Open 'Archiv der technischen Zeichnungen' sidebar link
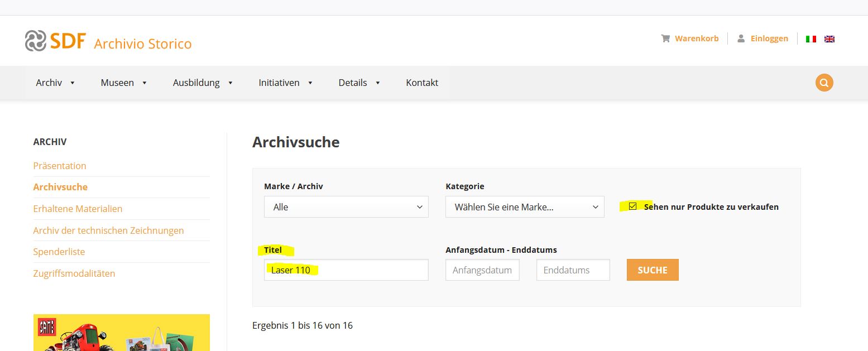Image resolution: width=868 pixels, height=351 pixels. click(x=108, y=230)
